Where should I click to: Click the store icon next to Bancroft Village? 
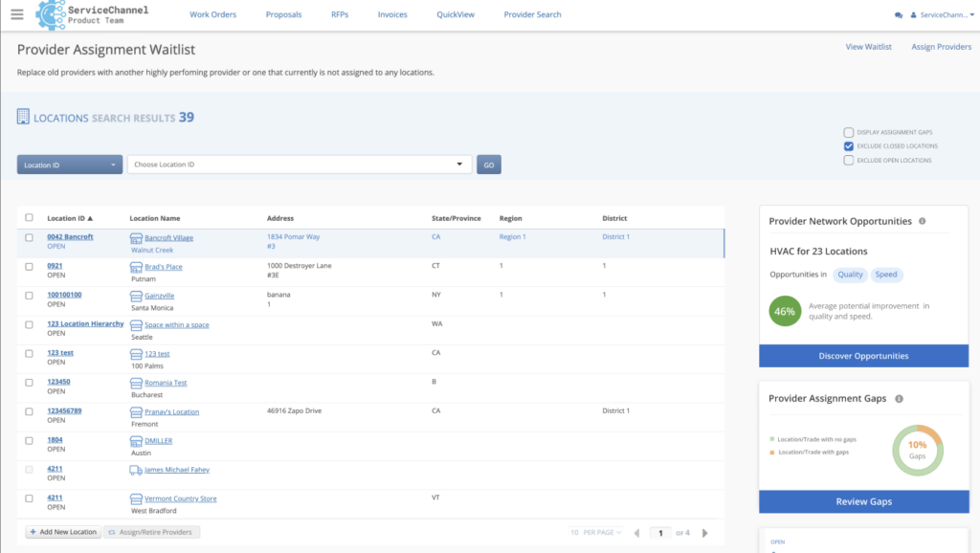point(135,237)
